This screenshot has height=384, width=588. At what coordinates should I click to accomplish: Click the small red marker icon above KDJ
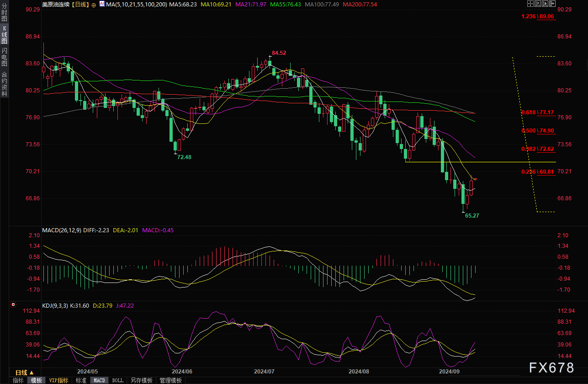tap(13, 304)
